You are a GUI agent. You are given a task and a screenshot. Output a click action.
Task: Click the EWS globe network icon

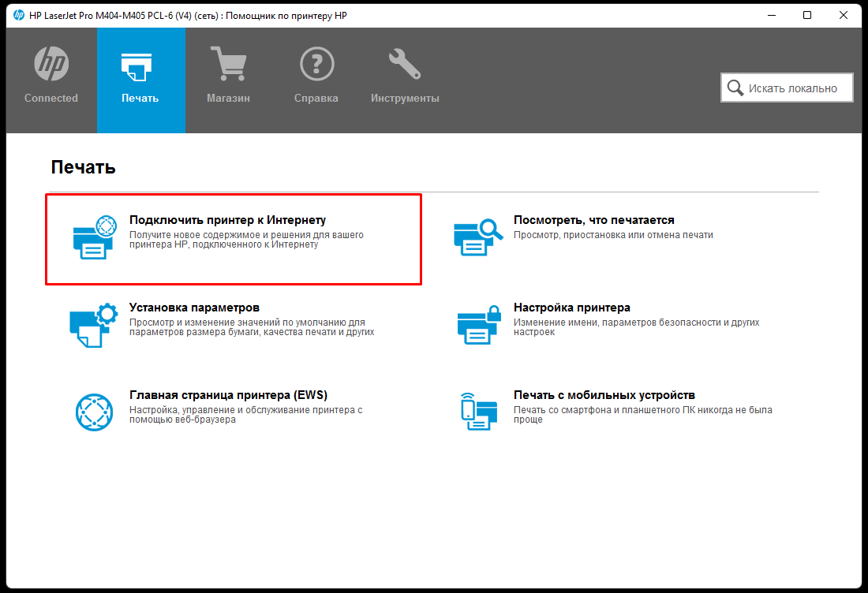coord(94,412)
